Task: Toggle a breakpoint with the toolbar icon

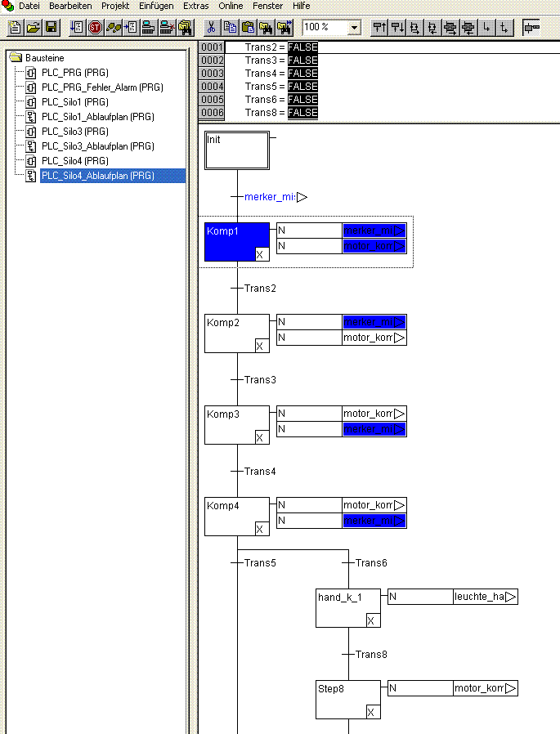Action: click(x=131, y=27)
